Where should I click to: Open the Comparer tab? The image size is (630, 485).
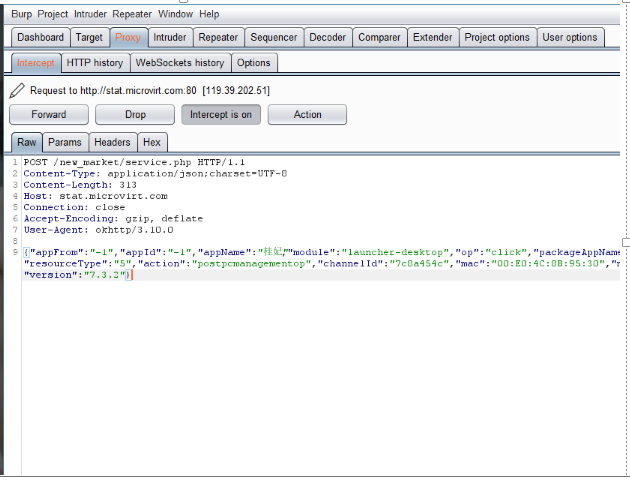[x=379, y=37]
